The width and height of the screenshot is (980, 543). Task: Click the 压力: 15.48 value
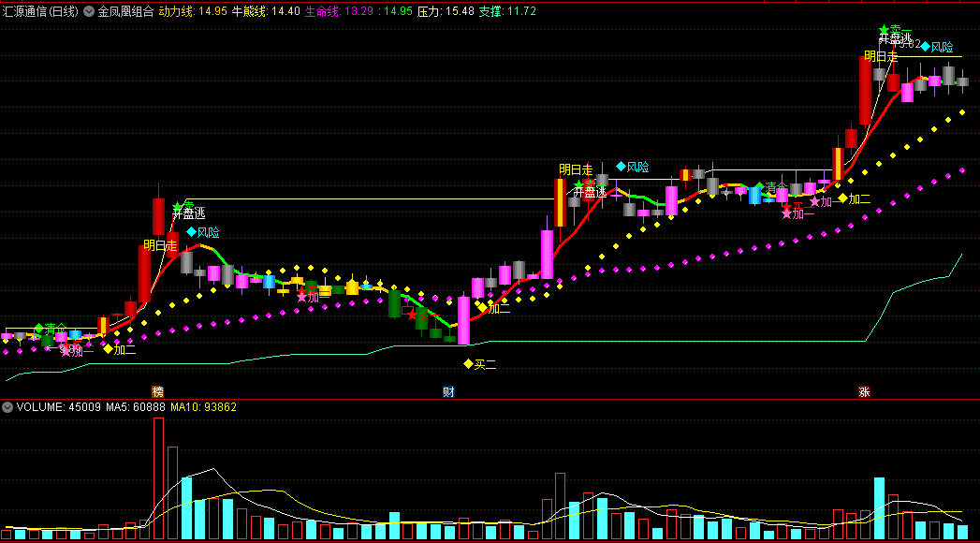click(x=446, y=11)
